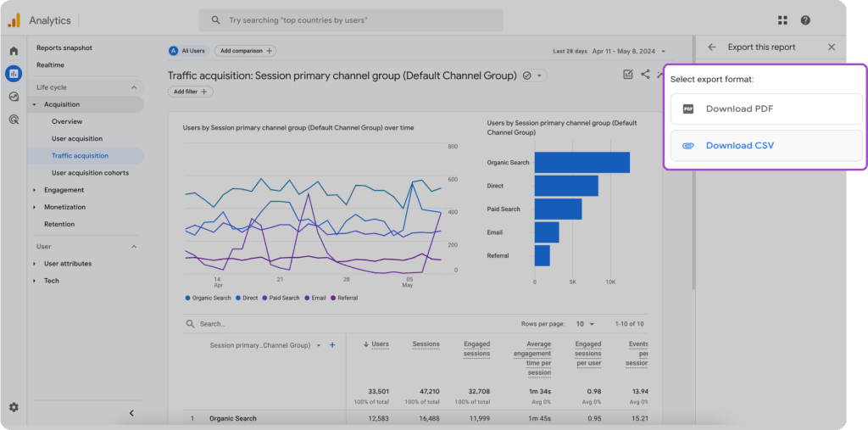Open the Google apps grid icon
Viewport: 868px width, 430px height.
[782, 20]
